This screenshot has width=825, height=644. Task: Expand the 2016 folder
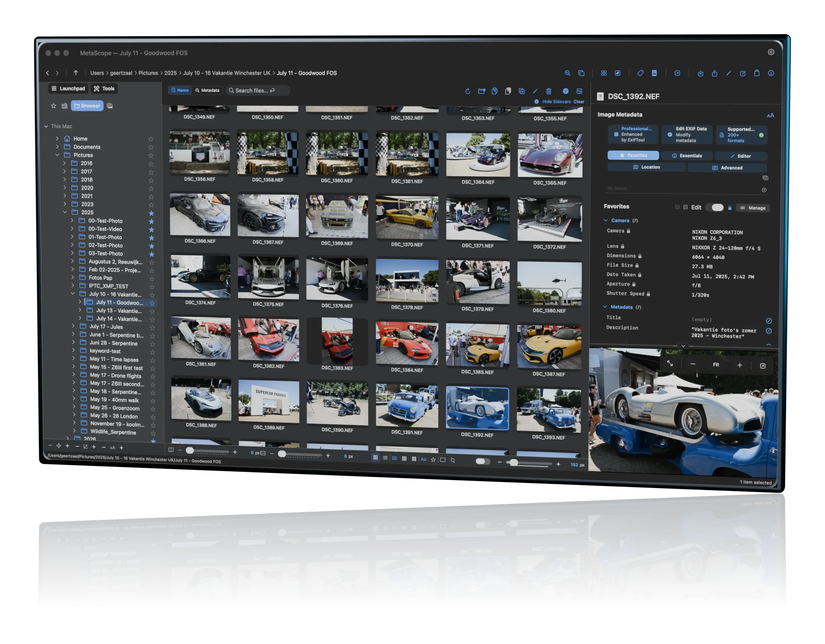(65, 163)
